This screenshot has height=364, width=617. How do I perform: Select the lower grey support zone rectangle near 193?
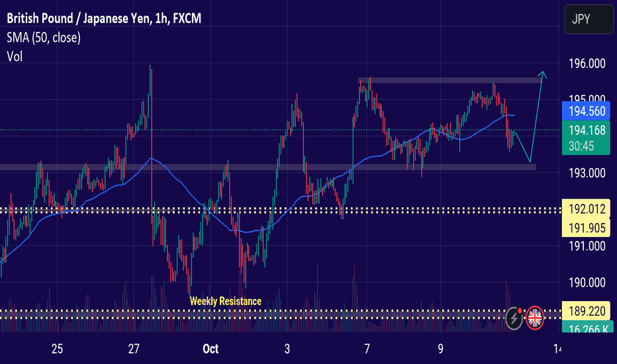pos(267,167)
